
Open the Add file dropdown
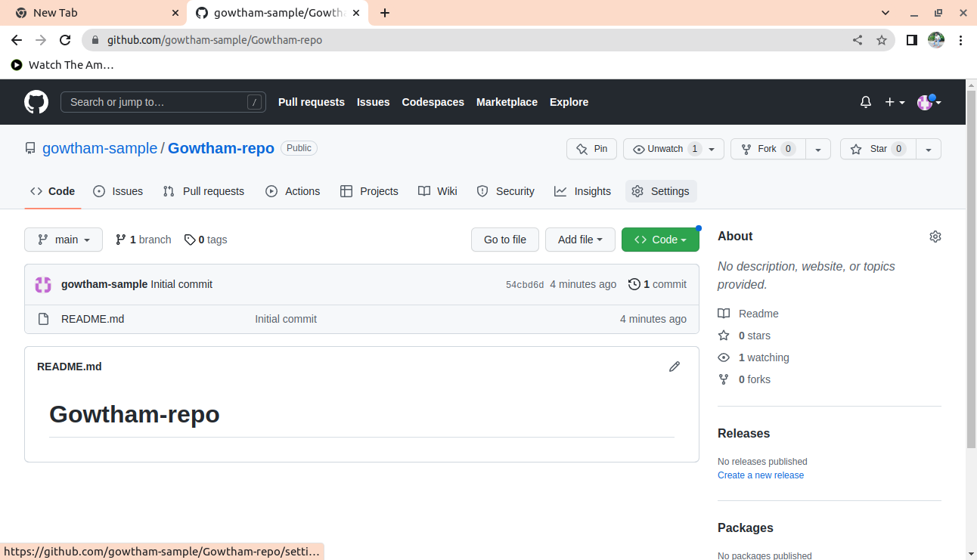(580, 240)
